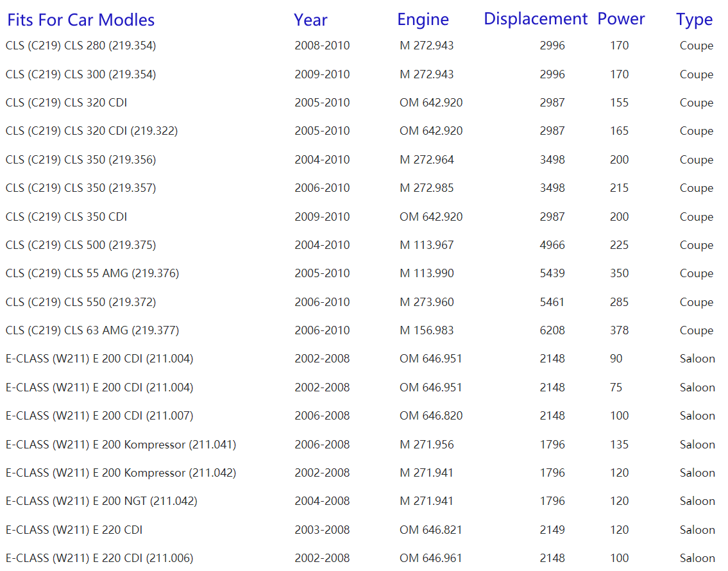Select E 200 CDI (211.007) model row
This screenshot has height=571, width=728.
coord(99,416)
